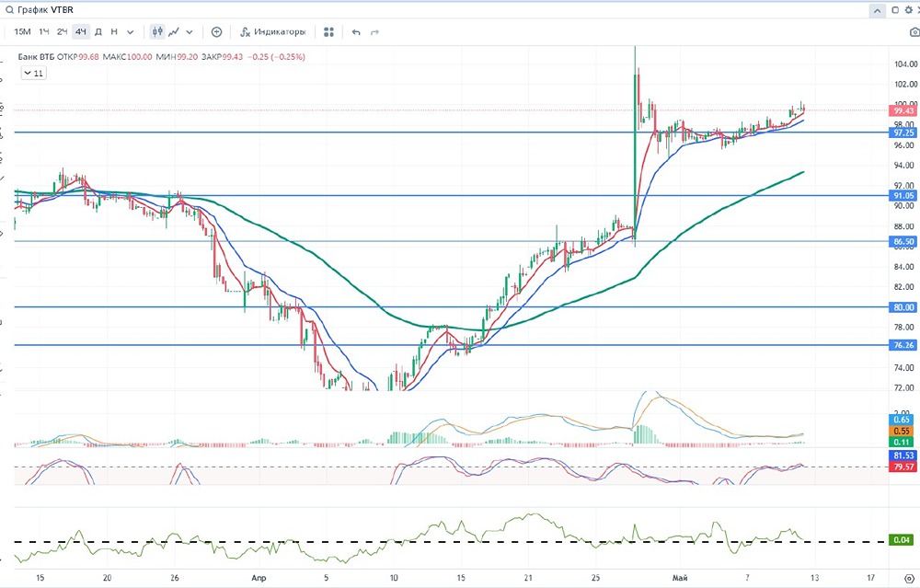The height and width of the screenshot is (588, 920).
Task: Click the Банк ВТБ symbol title
Action: pos(36,57)
